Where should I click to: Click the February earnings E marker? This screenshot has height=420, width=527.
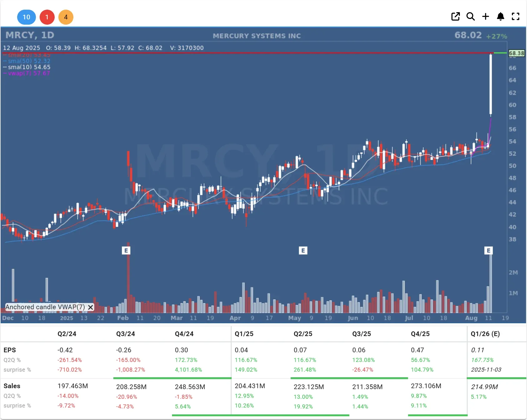pyautogui.click(x=126, y=250)
